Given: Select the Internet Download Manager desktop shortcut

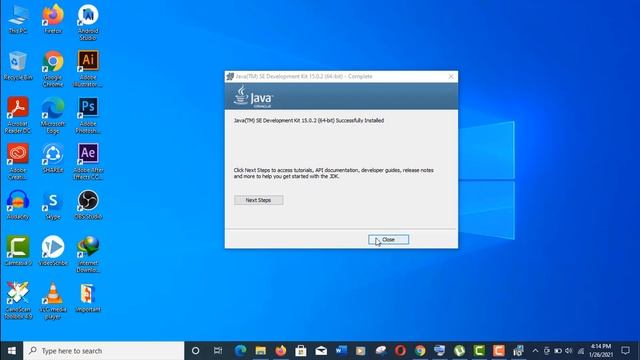Looking at the screenshot, I should click(x=88, y=255).
